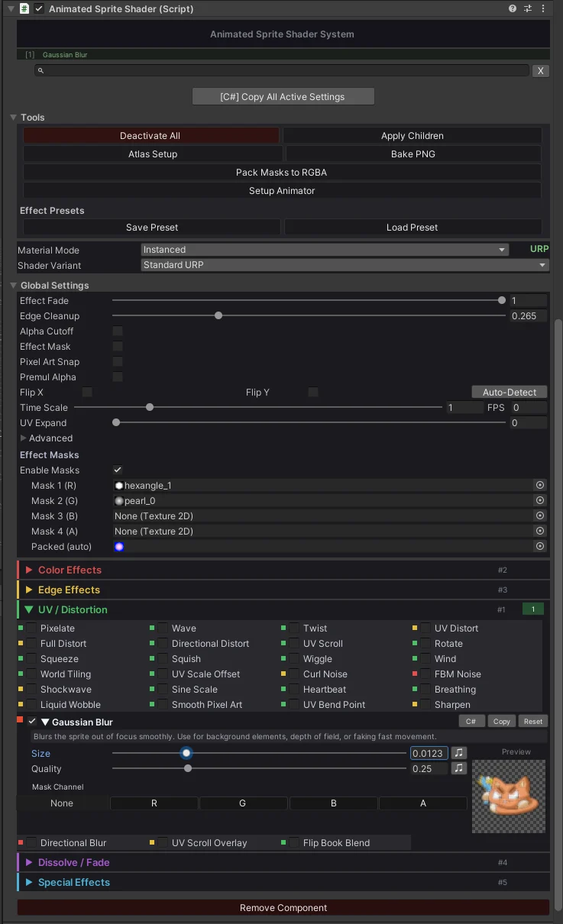Reset the Gaussian Blur settings
The height and width of the screenshot is (924, 563).
pyautogui.click(x=533, y=721)
